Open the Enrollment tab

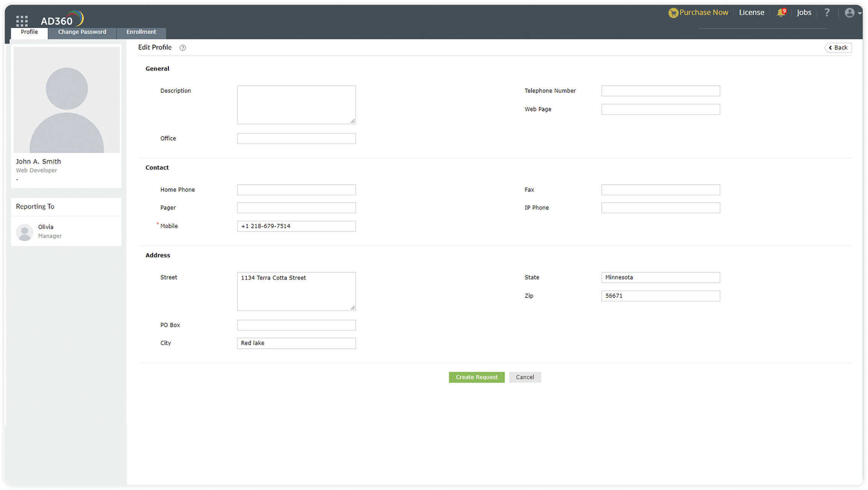(141, 32)
